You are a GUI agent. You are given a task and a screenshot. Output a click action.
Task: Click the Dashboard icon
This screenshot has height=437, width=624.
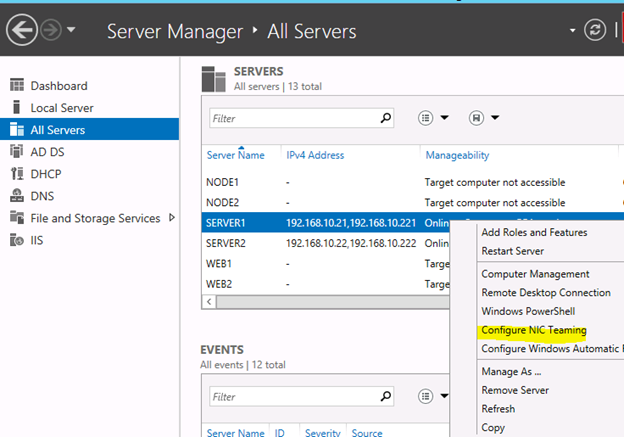(x=17, y=85)
